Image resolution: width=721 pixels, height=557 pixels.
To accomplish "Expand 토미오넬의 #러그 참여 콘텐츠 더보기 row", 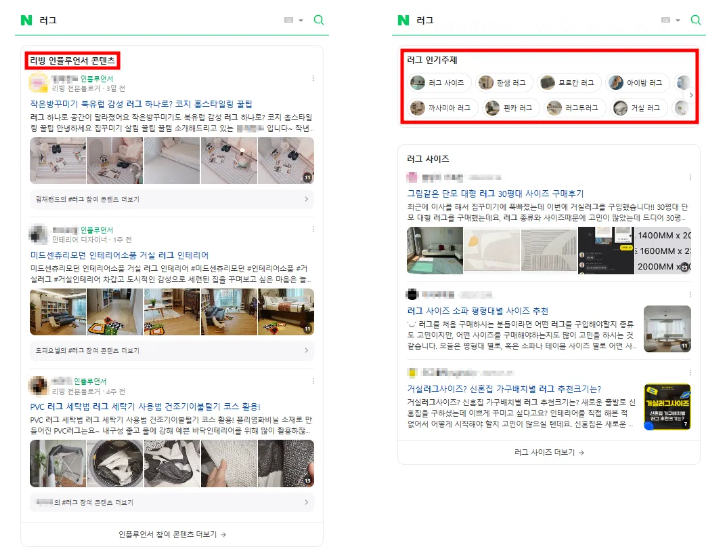I will 172,350.
